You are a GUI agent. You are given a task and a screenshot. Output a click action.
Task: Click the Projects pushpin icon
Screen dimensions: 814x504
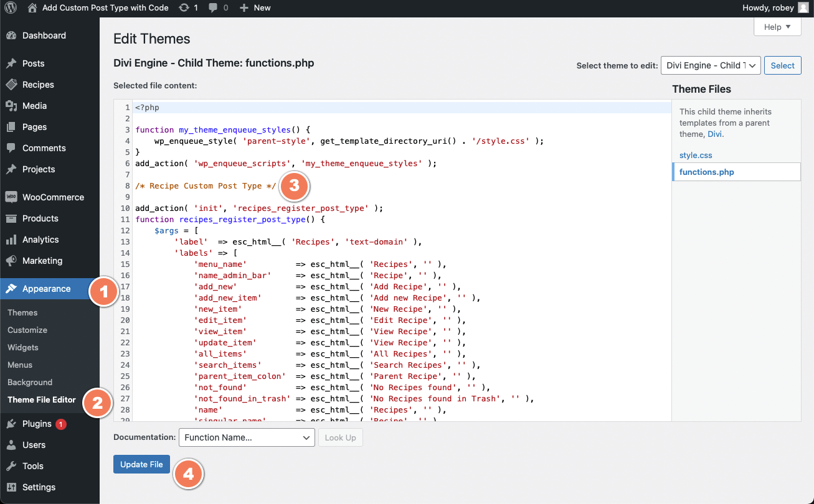[11, 169]
